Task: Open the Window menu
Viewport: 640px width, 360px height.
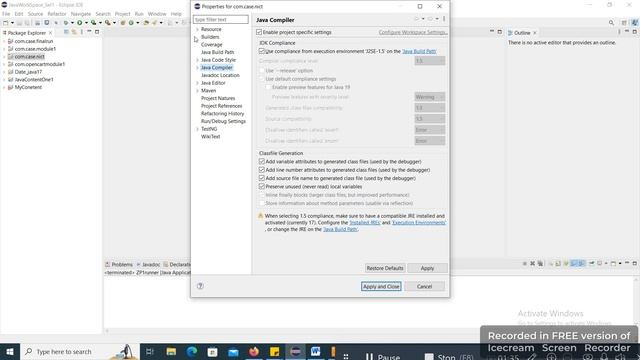Action: (157, 14)
